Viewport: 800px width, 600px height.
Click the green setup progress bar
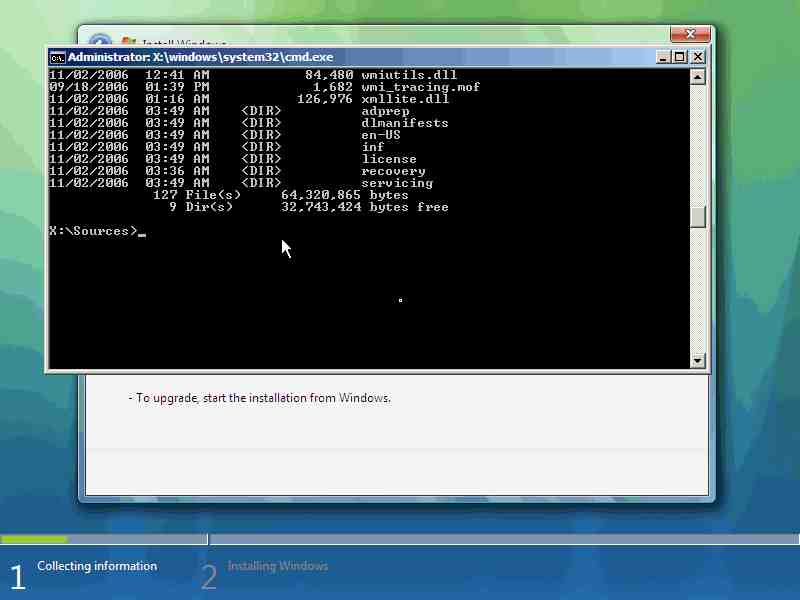click(x=34, y=539)
